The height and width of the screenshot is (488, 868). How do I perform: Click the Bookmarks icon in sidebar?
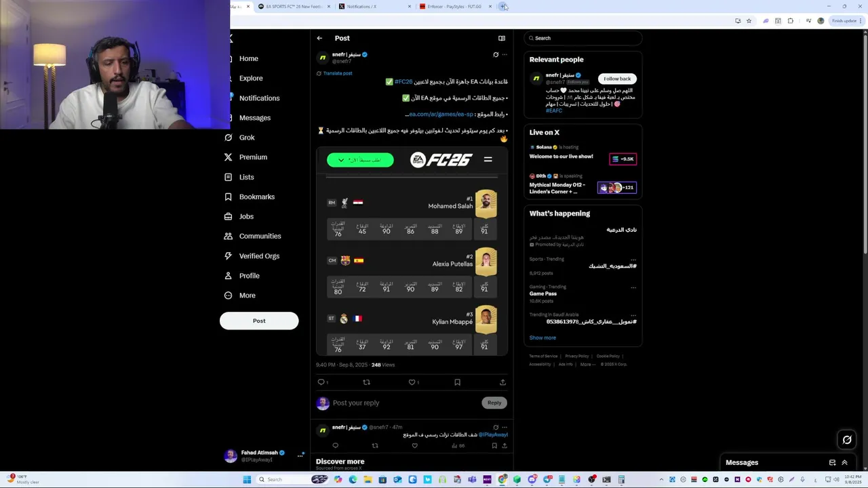coord(229,197)
